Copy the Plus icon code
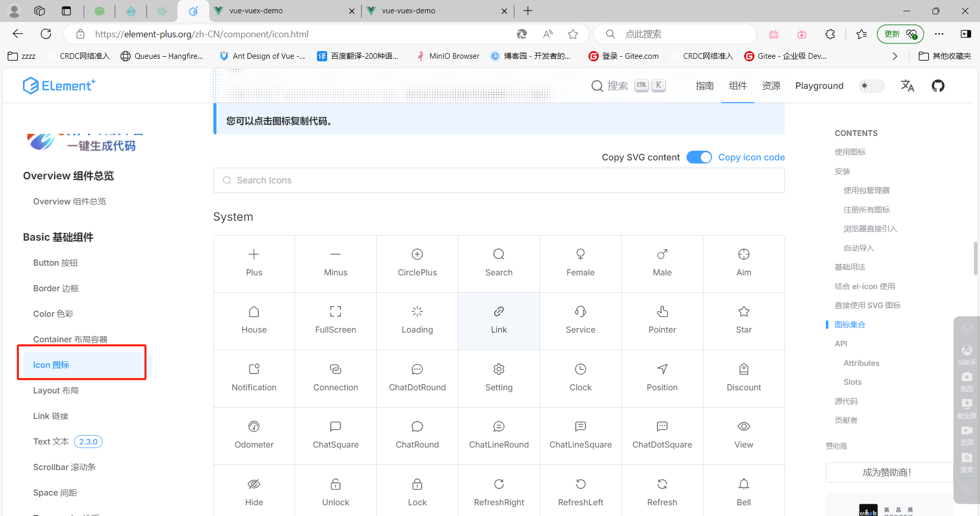The image size is (980, 516). coord(254,264)
